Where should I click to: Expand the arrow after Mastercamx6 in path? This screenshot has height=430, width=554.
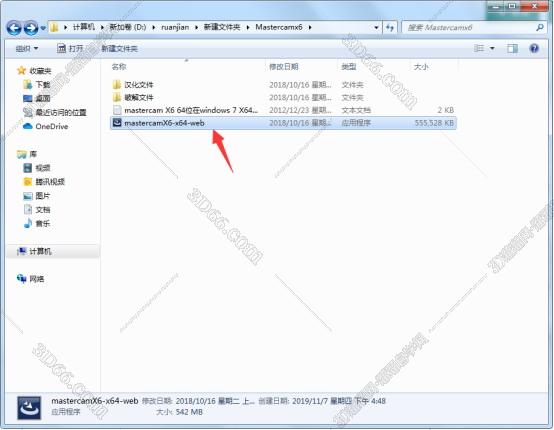[310, 27]
